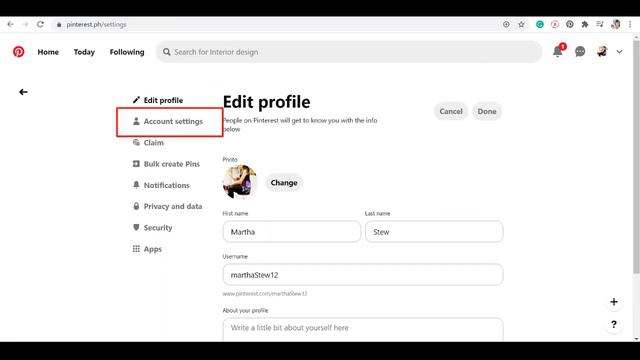Open the messages speech bubble icon
The height and width of the screenshot is (360, 640).
click(x=580, y=51)
